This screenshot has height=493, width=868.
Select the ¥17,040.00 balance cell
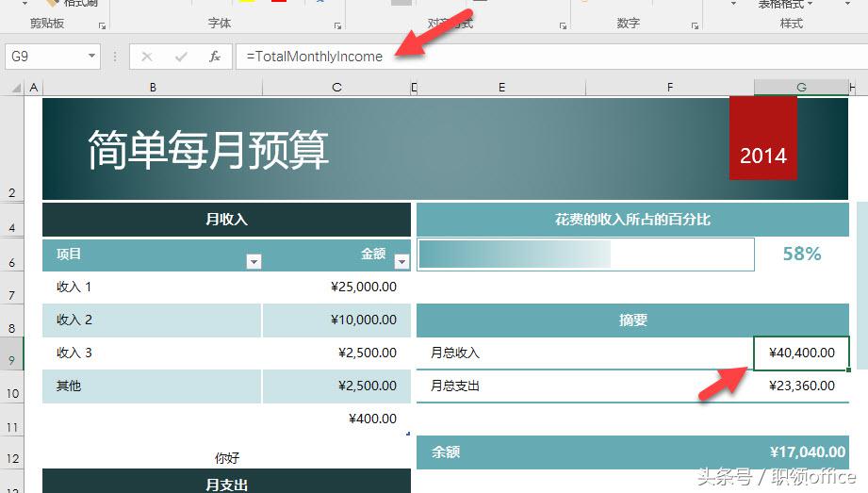[x=802, y=452]
